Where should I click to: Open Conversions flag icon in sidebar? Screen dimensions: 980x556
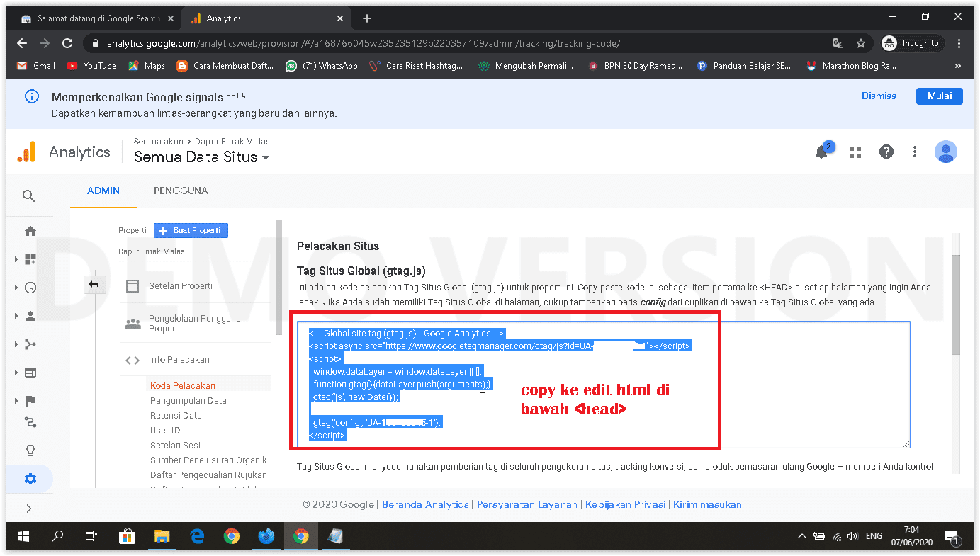pos(30,401)
